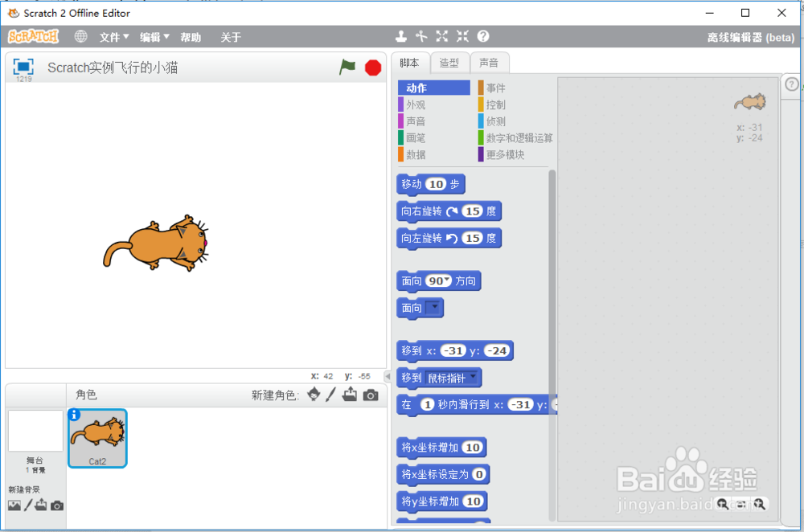Select the grow sprite tool
The height and width of the screenshot is (532, 804).
click(x=441, y=36)
